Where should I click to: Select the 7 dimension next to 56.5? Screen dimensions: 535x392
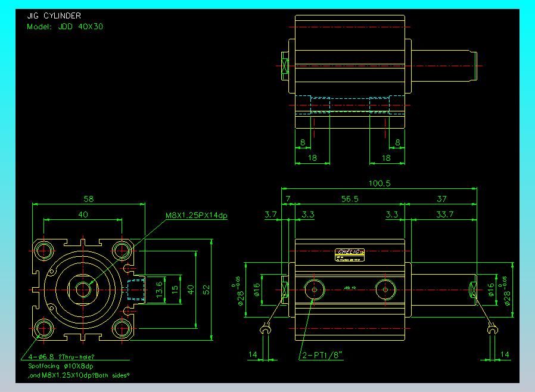point(288,199)
